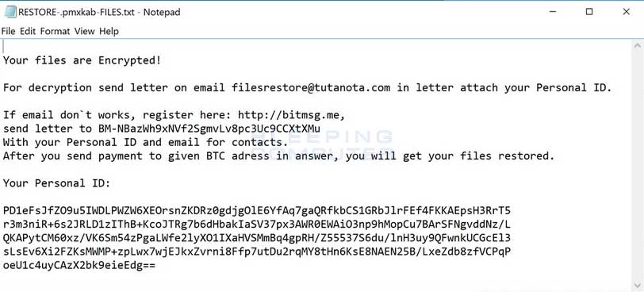
Task: Click the http://bitmsg.me URL text
Action: pyautogui.click(x=289, y=115)
